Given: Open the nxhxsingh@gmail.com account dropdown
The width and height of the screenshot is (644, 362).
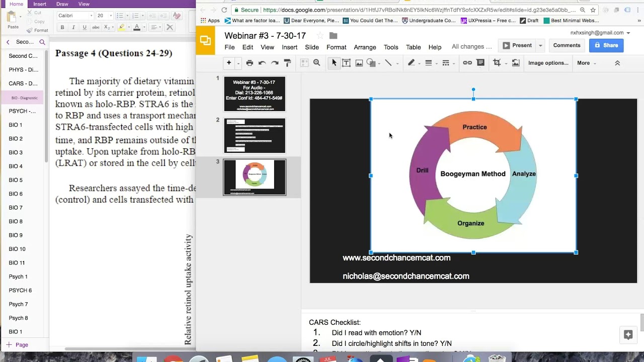Looking at the screenshot, I should (600, 33).
